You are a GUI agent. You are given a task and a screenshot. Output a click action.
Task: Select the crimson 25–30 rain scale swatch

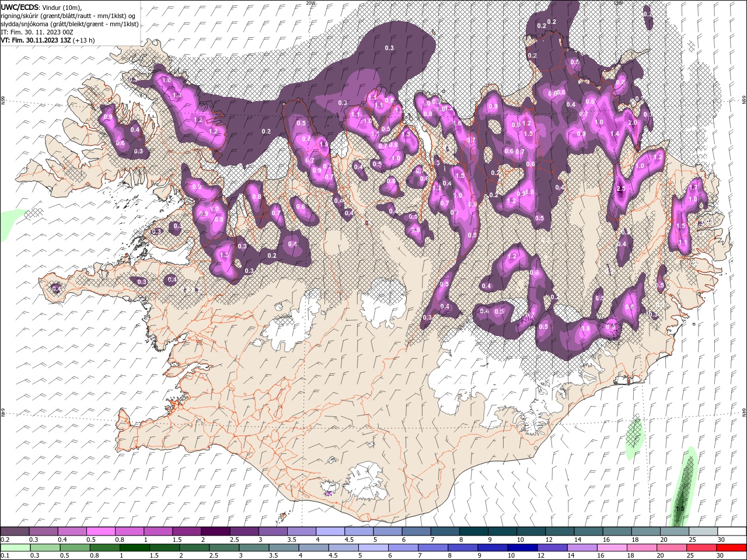point(701,548)
